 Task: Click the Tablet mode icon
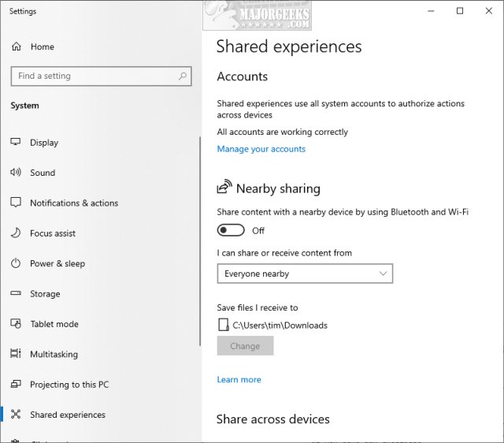click(15, 324)
